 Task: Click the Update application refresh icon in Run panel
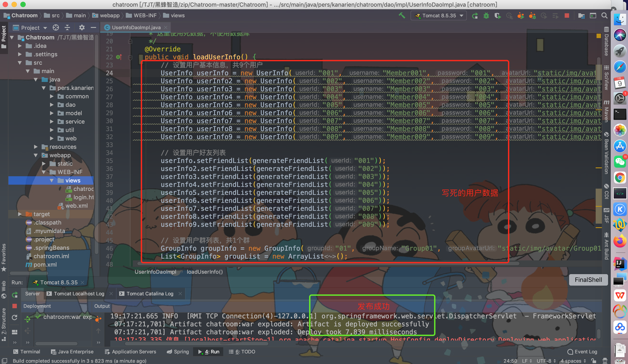[14, 318]
